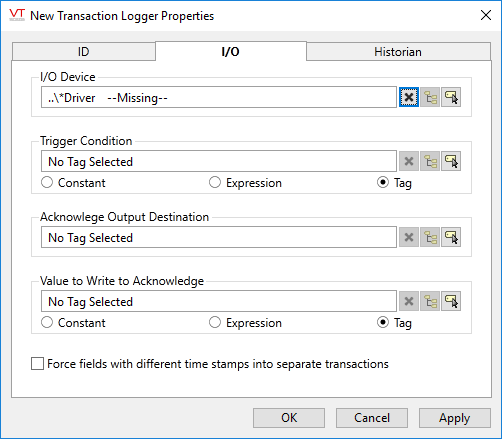Cancel the properties dialog
The image size is (502, 439).
(x=372, y=418)
